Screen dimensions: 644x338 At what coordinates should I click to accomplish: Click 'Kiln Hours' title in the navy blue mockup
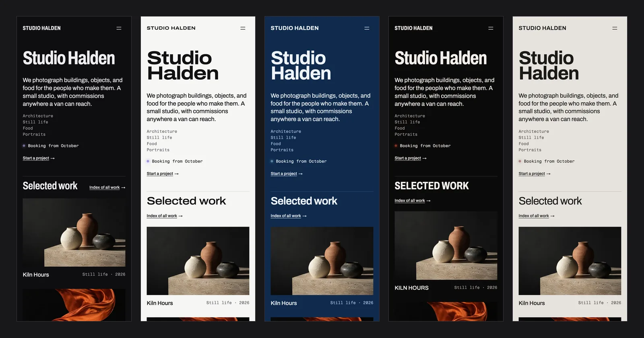tap(284, 303)
